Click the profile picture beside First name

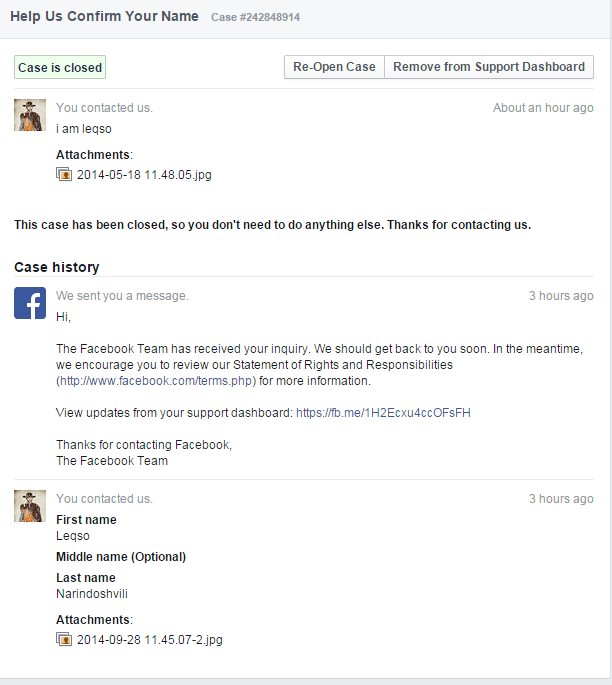30,506
